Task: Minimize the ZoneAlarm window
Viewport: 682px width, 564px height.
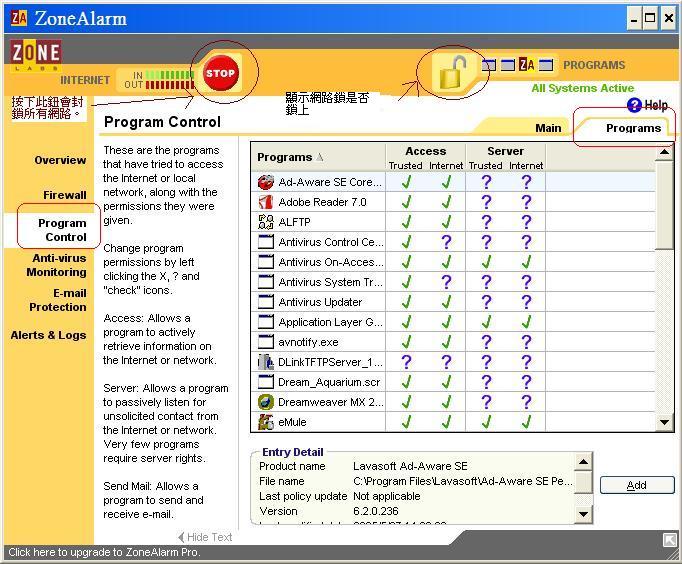Action: coord(634,19)
